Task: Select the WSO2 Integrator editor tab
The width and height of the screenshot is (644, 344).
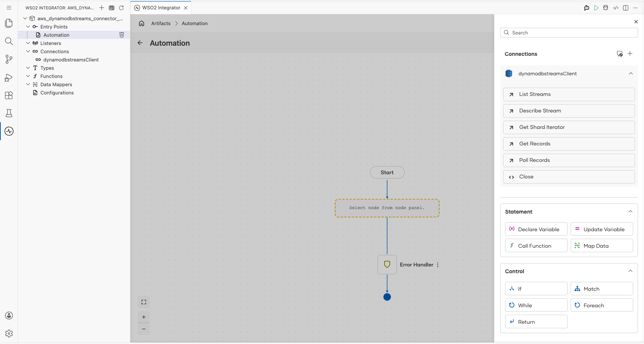Action: tap(161, 8)
